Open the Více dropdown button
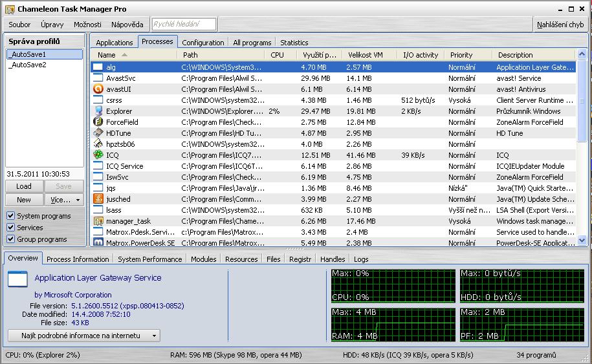 [x=65, y=200]
